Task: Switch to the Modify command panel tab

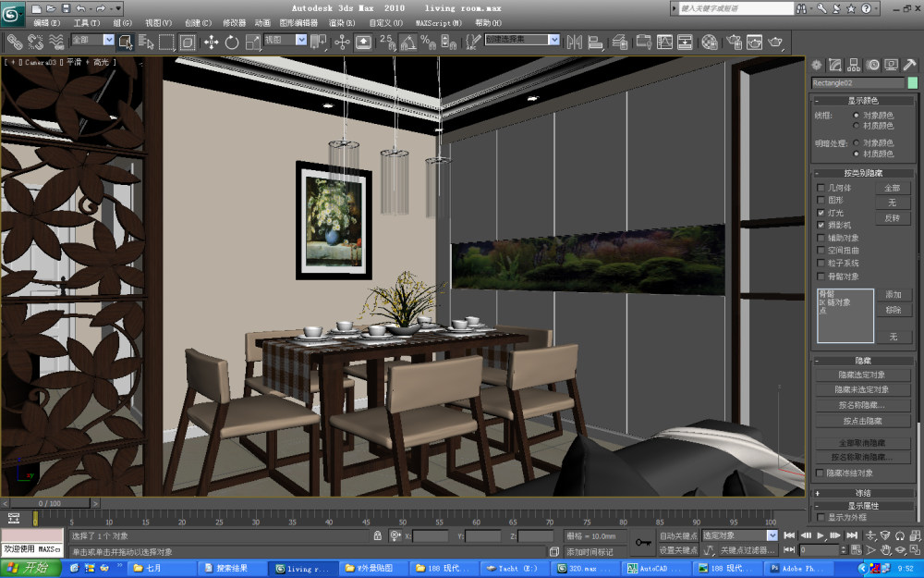Action: 835,65
